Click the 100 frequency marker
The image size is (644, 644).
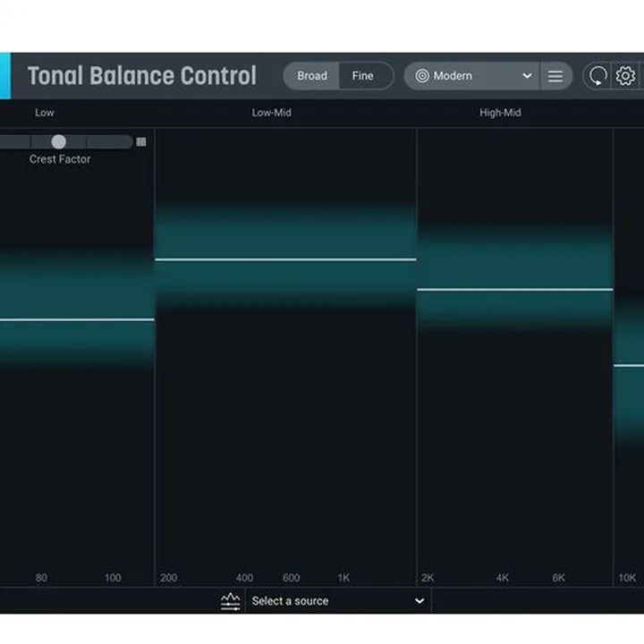pyautogui.click(x=113, y=578)
